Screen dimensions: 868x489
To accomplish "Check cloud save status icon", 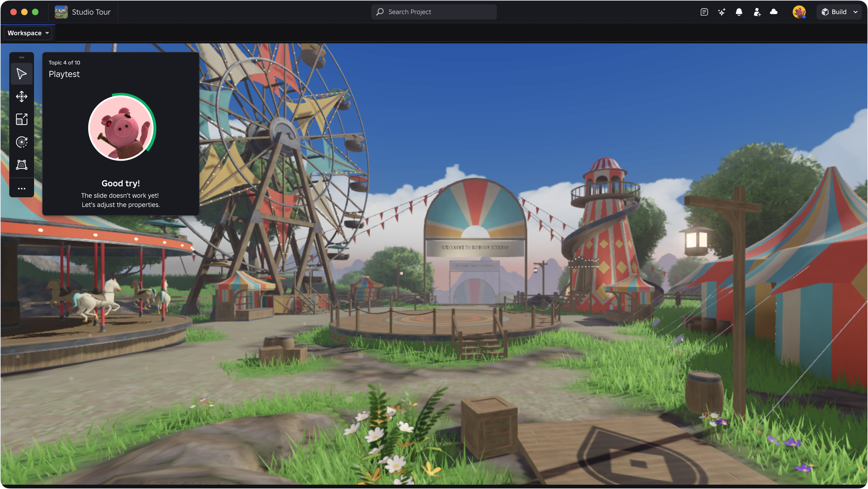I will (x=774, y=12).
